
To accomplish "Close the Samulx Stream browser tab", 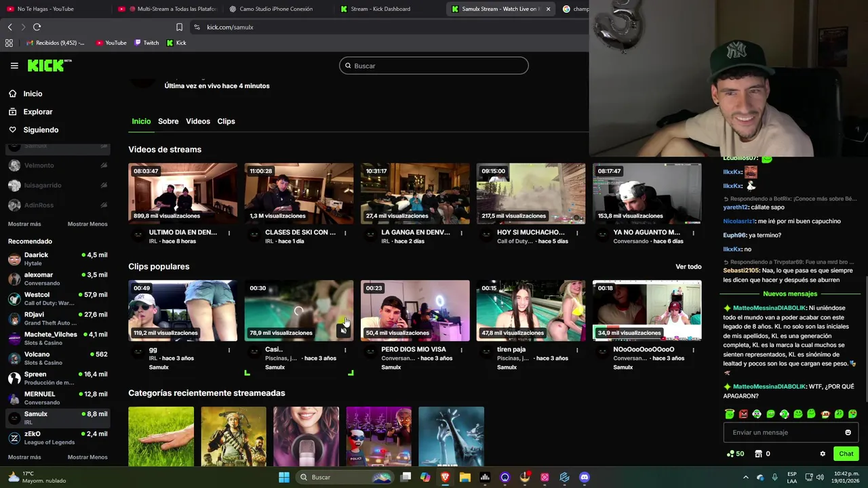I will pos(548,9).
